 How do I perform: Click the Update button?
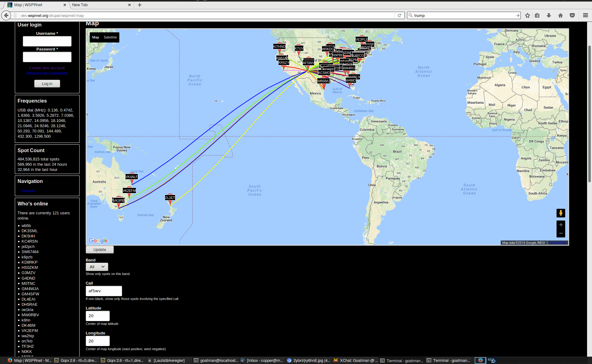click(x=100, y=249)
